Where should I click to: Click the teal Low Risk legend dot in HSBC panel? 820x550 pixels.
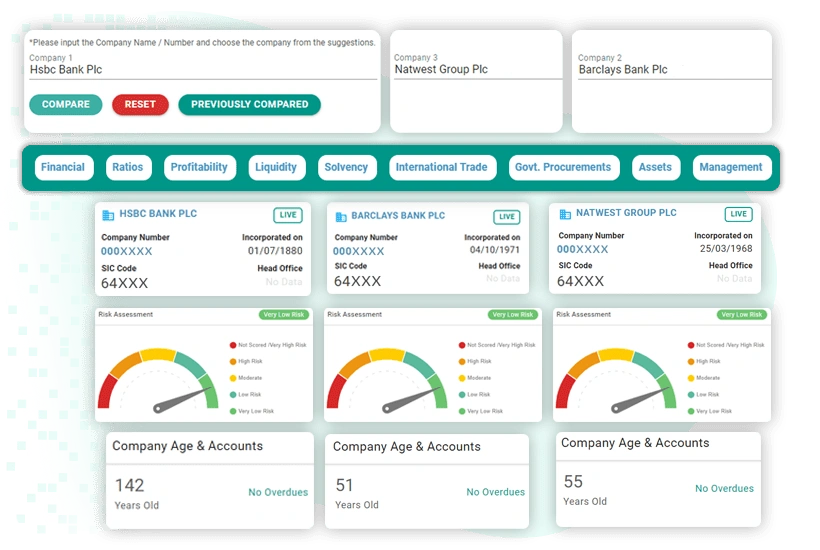[x=233, y=395]
